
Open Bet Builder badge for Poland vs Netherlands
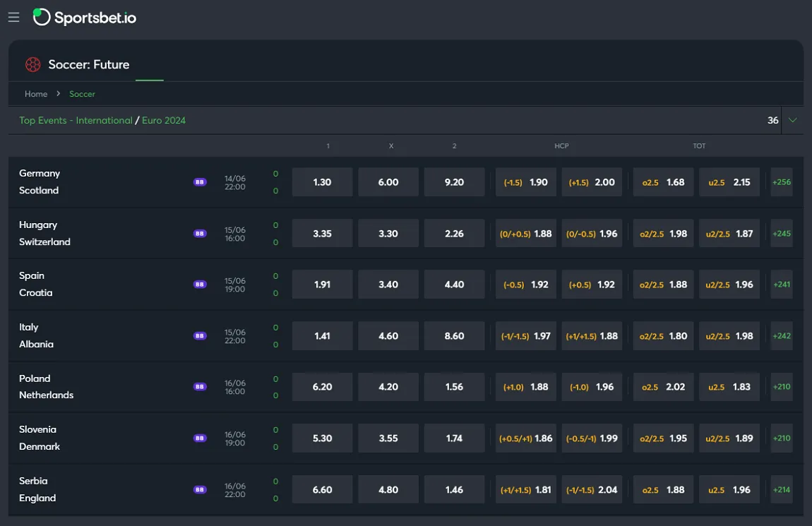[x=200, y=386]
